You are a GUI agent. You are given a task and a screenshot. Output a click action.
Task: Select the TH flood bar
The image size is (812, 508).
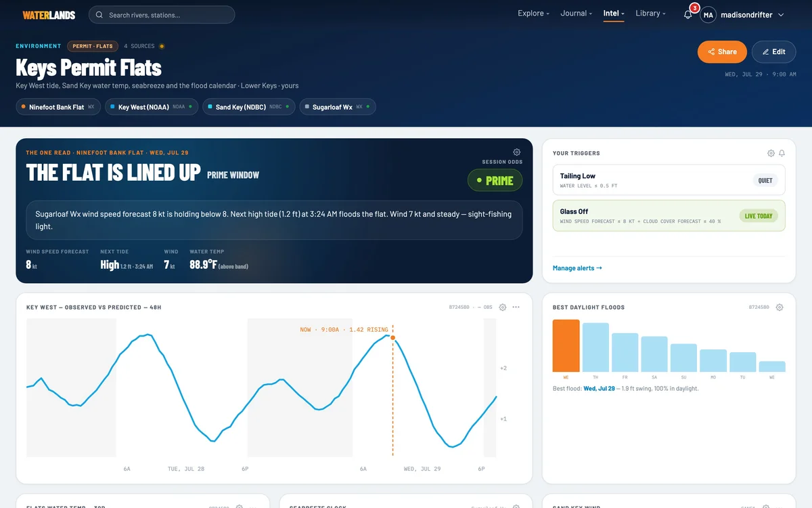(x=595, y=347)
